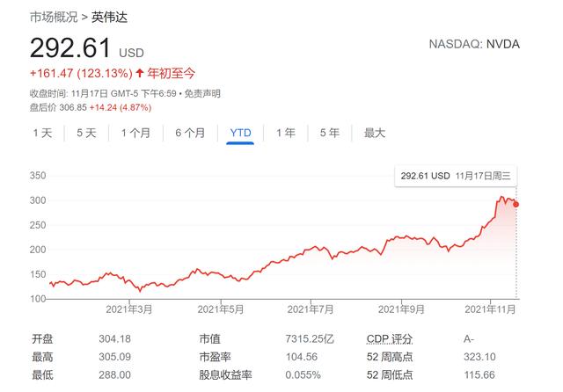The height and width of the screenshot is (392, 563).
Task: Click the 市值 value 7315.25亿
Action: [x=310, y=339]
